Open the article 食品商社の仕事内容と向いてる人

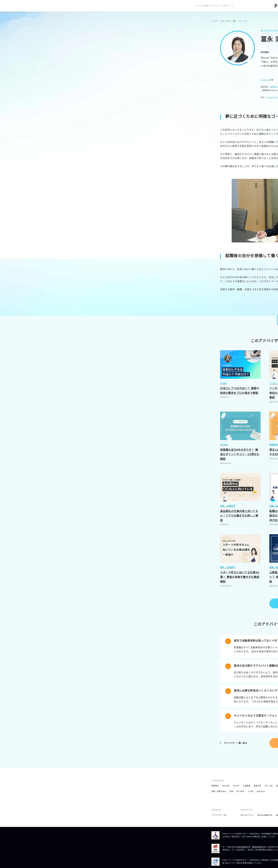click(x=239, y=516)
